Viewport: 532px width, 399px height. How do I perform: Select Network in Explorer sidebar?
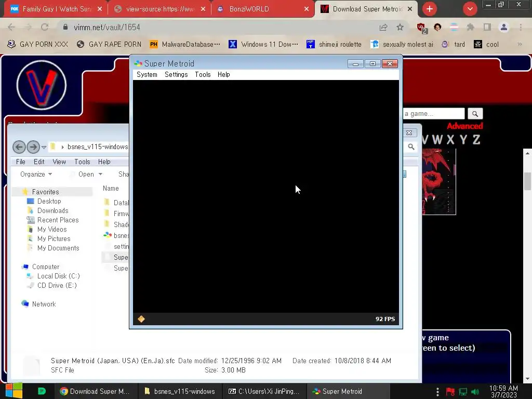(x=44, y=304)
